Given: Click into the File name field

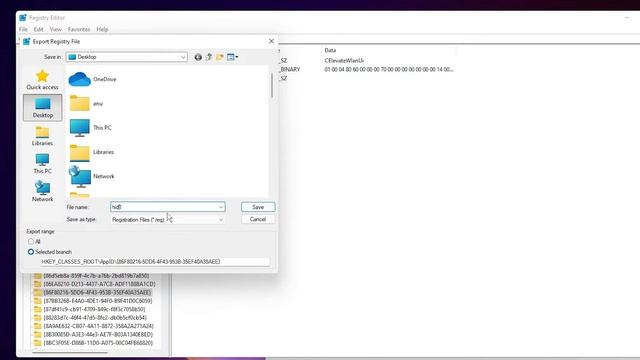Looking at the screenshot, I should [164, 207].
